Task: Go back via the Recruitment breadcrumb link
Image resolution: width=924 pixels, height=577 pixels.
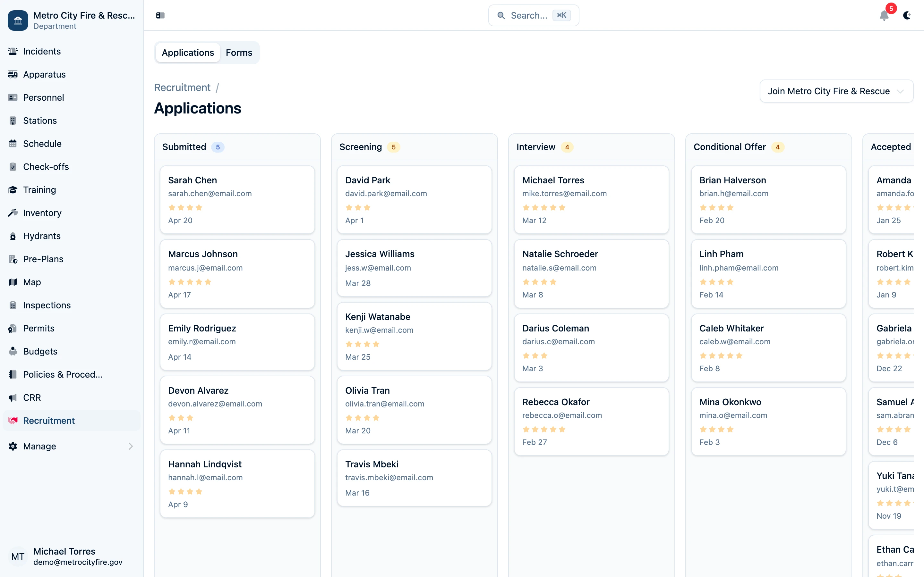Action: (182, 88)
